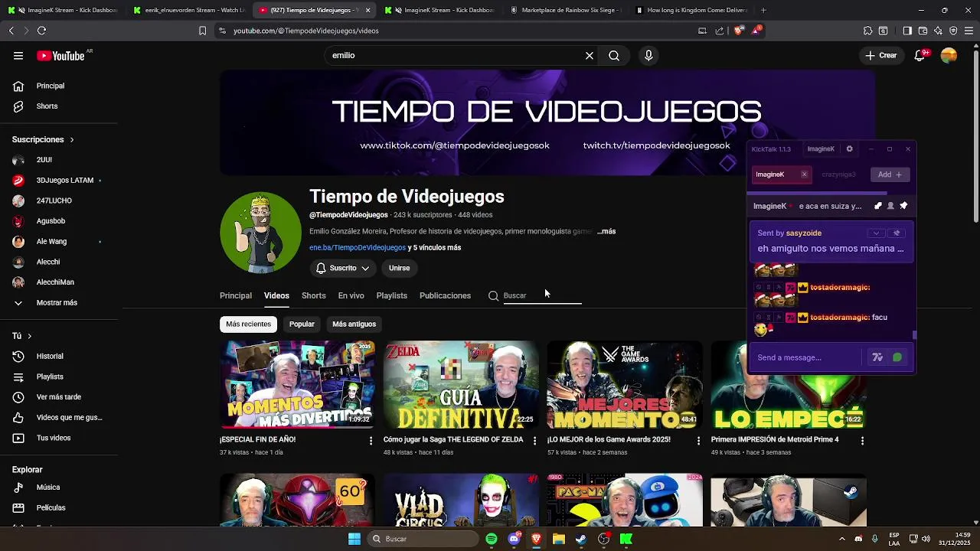Open the YouTube hamburger guide menu
The width and height of the screenshot is (980, 551).
pyautogui.click(x=18, y=56)
